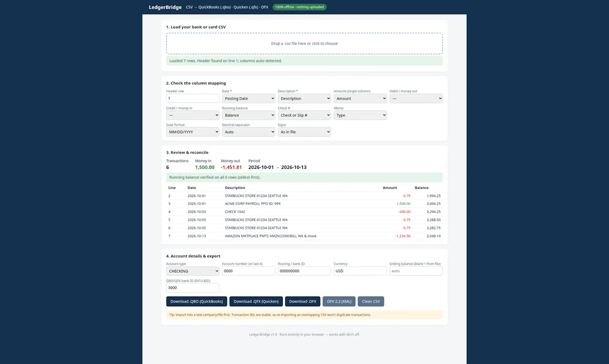Image resolution: width=609 pixels, height=364 pixels.
Task: Open the Date column mapping dropdown
Action: point(249,99)
